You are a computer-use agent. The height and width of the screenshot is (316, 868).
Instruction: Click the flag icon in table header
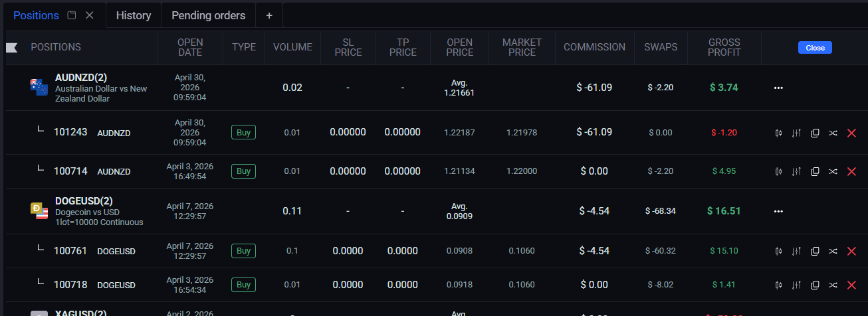coord(11,47)
